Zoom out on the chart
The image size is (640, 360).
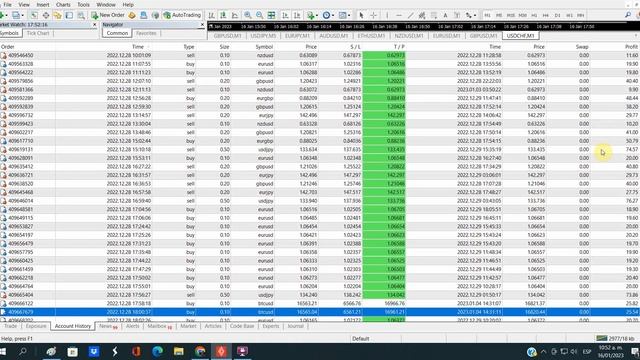(260, 16)
